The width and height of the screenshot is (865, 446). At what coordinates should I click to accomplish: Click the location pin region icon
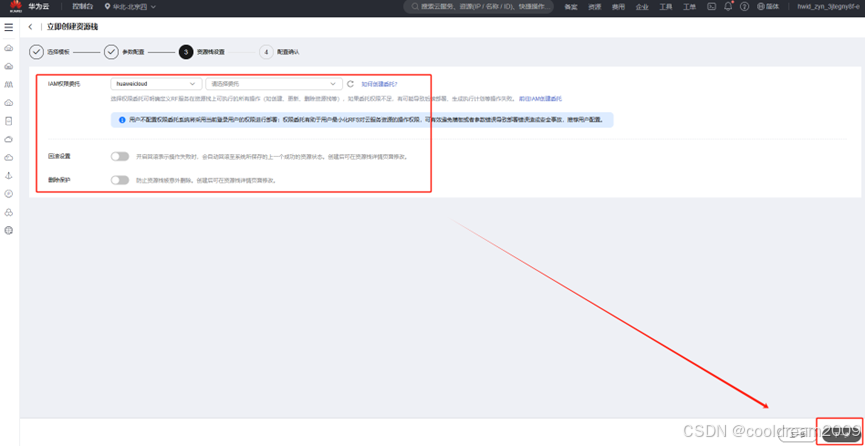tap(108, 7)
